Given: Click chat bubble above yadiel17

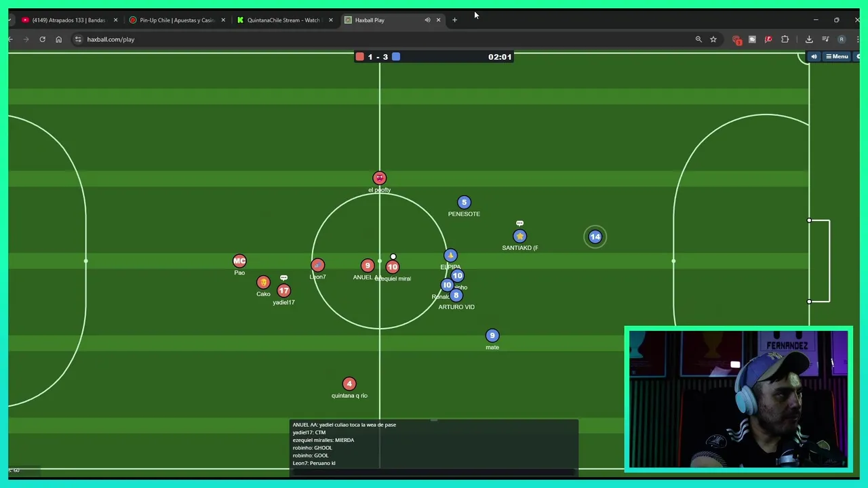Looking at the screenshot, I should click(283, 278).
